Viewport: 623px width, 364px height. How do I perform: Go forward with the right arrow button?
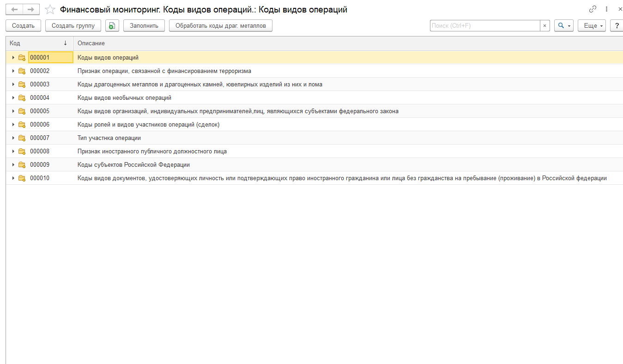click(31, 9)
